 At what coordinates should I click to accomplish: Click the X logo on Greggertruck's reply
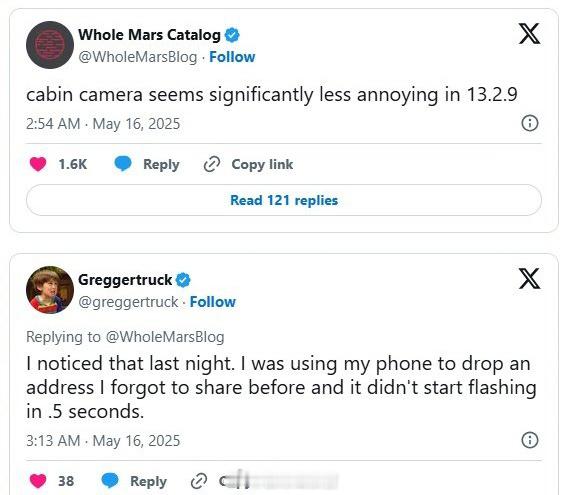[x=529, y=278]
